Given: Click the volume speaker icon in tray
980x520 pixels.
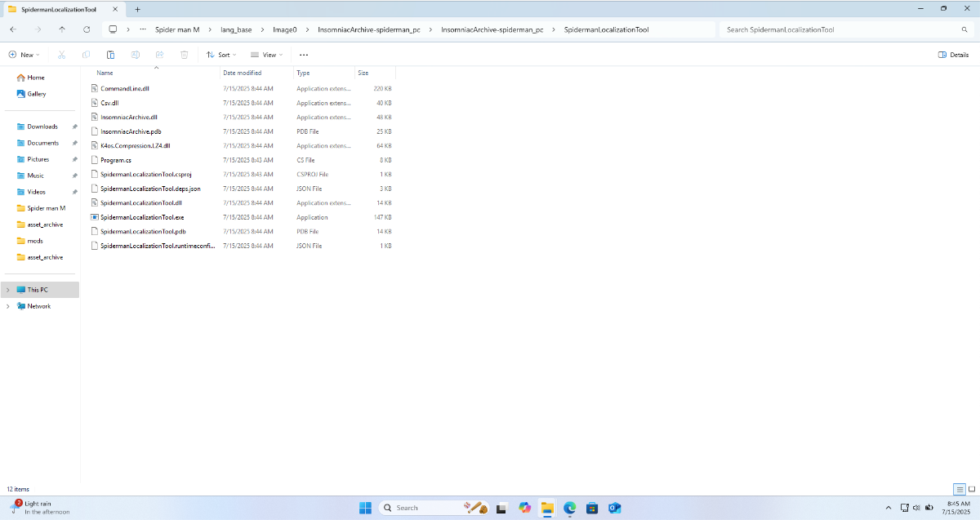Looking at the screenshot, I should (917, 508).
